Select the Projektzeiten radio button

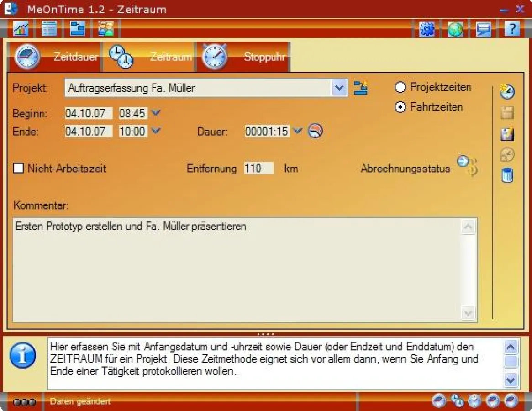tap(400, 87)
